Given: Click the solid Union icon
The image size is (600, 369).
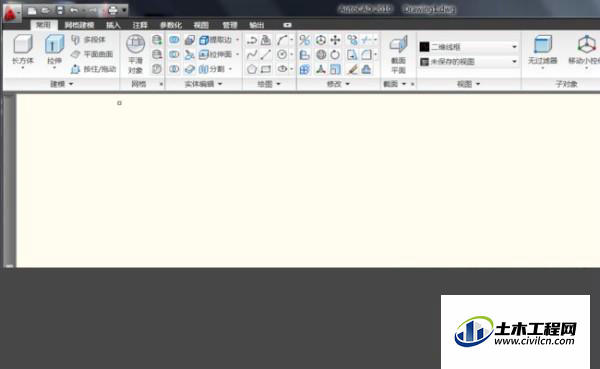Looking at the screenshot, I should pyautogui.click(x=174, y=40).
